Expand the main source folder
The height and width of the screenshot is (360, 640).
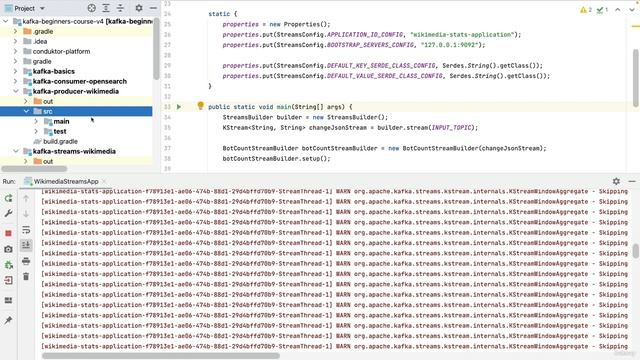pos(36,121)
